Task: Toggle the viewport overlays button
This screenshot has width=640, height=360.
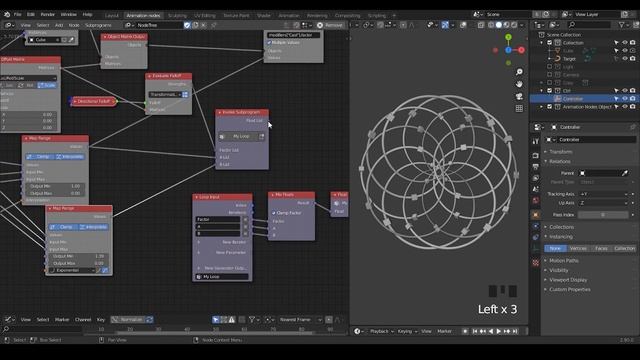Action: (463, 25)
